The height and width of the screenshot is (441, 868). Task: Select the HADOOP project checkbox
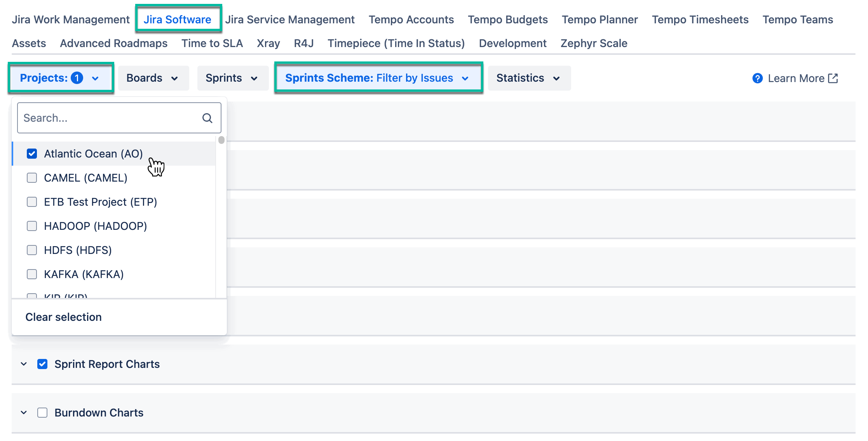coord(31,226)
